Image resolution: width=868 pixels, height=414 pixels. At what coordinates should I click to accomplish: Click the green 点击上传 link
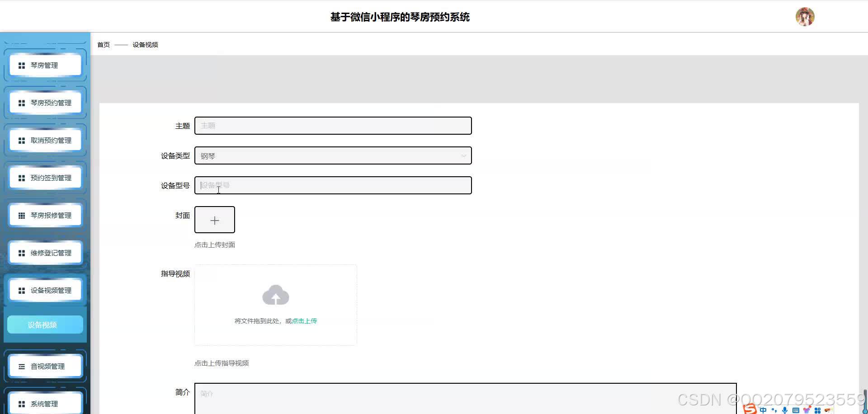click(303, 320)
